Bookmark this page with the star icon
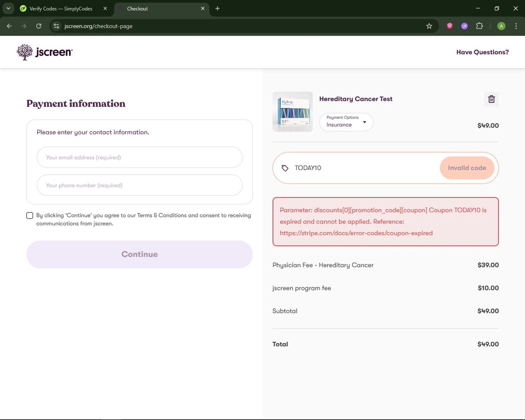Image resolution: width=525 pixels, height=420 pixels. click(x=429, y=26)
